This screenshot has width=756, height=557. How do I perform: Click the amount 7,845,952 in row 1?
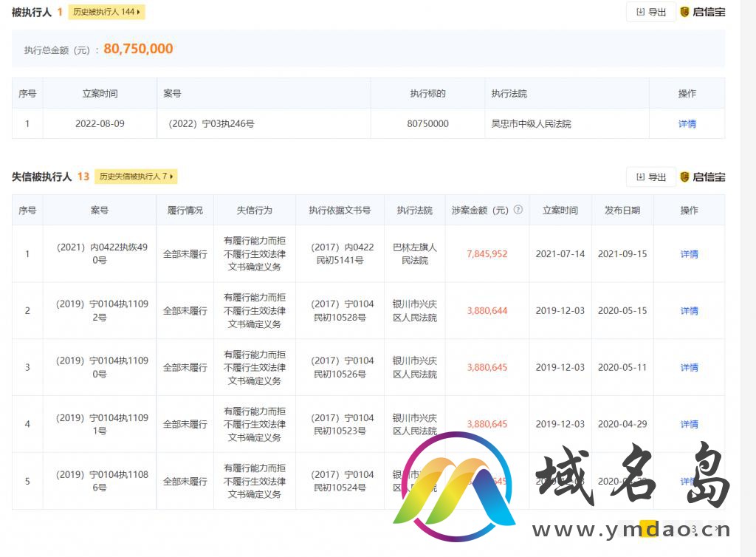pyautogui.click(x=487, y=254)
